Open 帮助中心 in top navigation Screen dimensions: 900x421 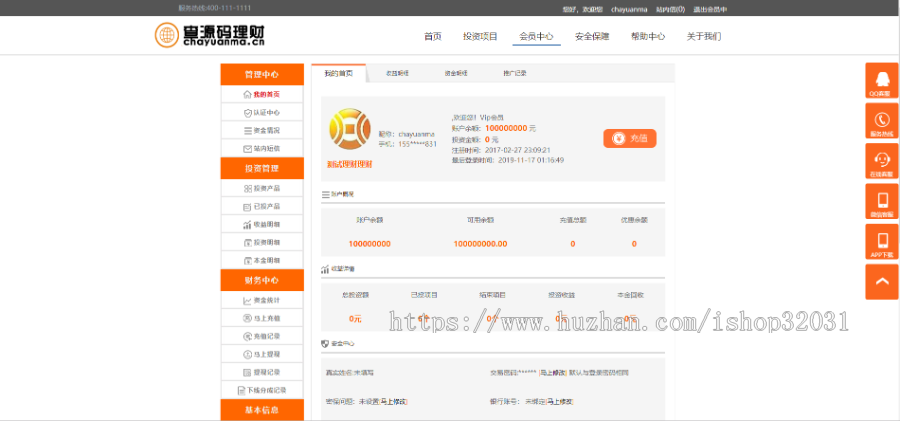648,36
